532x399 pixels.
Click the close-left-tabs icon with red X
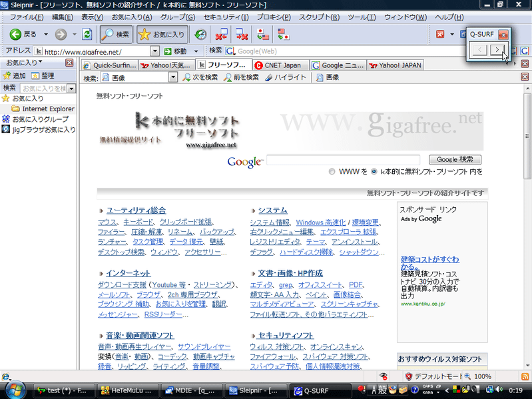[x=221, y=34]
